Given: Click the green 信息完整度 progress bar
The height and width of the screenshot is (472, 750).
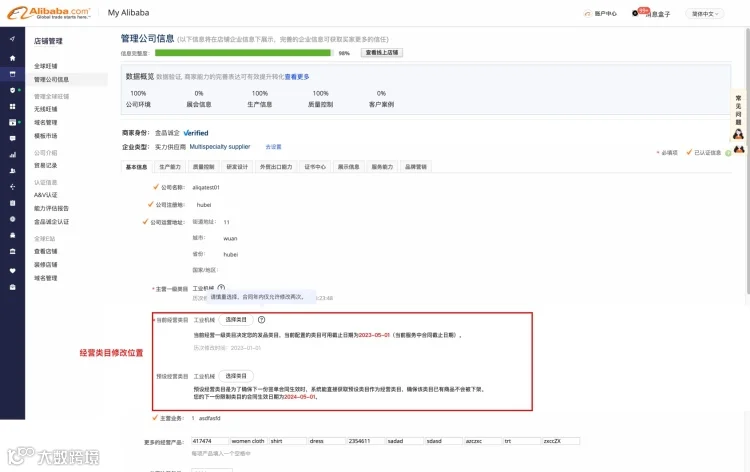Looking at the screenshot, I should click(243, 53).
